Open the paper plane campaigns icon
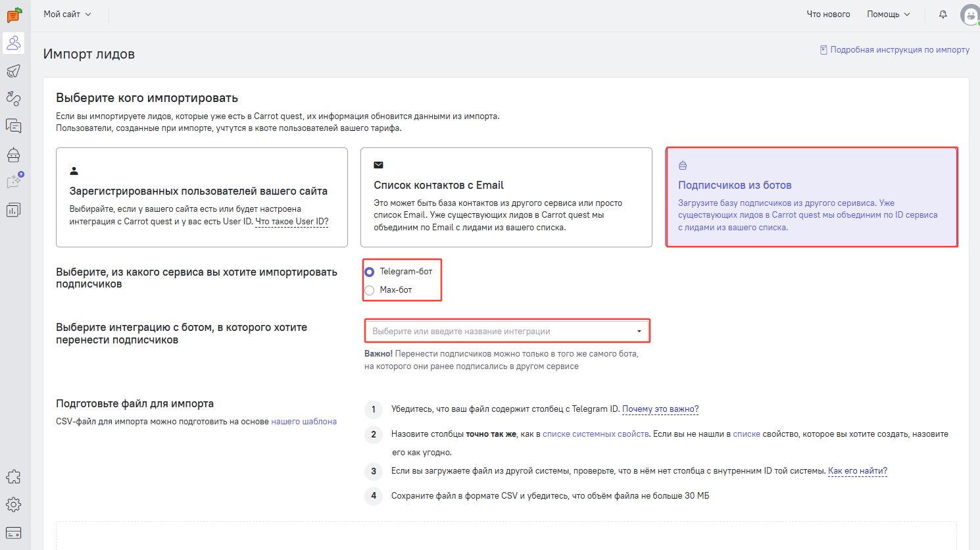 (x=14, y=71)
